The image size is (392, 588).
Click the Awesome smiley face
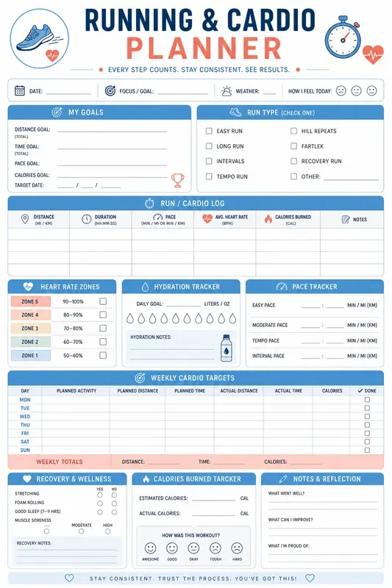[151, 548]
